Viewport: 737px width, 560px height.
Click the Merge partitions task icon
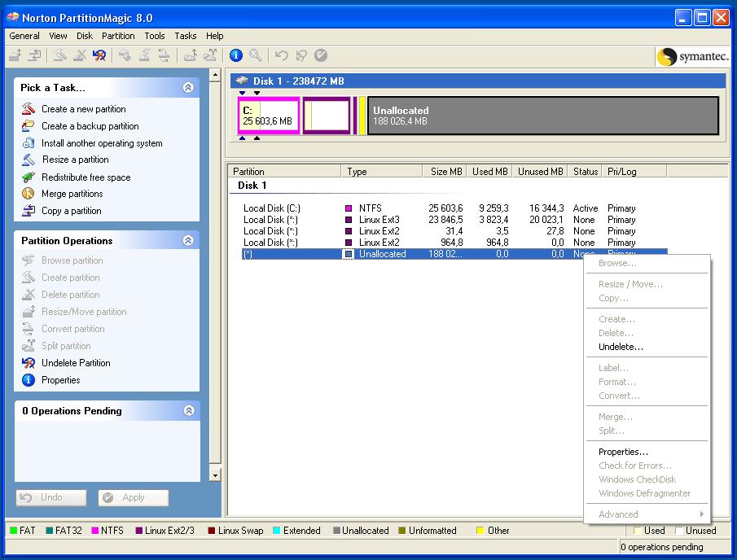(29, 194)
